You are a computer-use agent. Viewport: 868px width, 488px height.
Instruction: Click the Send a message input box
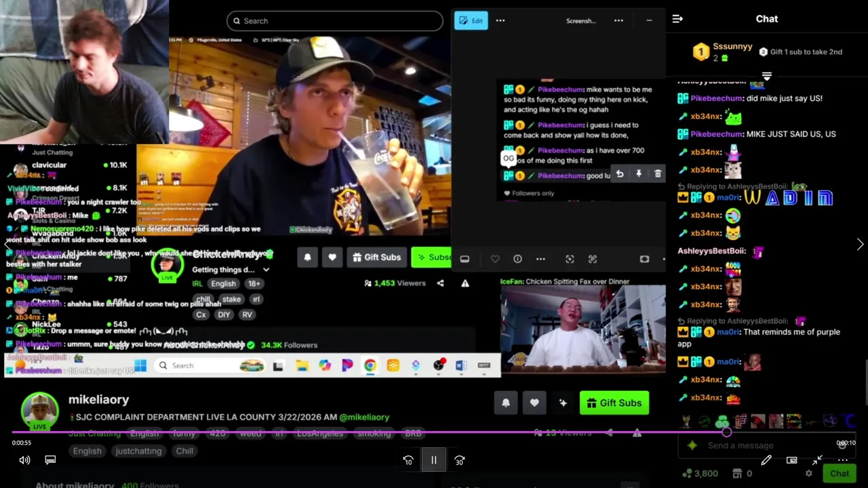tap(767, 445)
